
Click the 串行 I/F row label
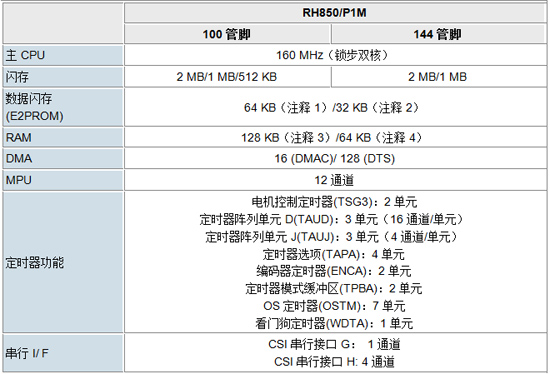63,353
